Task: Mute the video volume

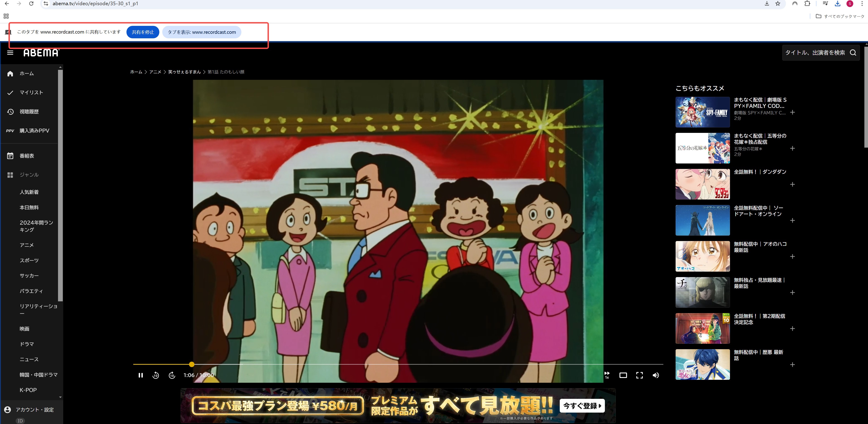Action: point(656,375)
